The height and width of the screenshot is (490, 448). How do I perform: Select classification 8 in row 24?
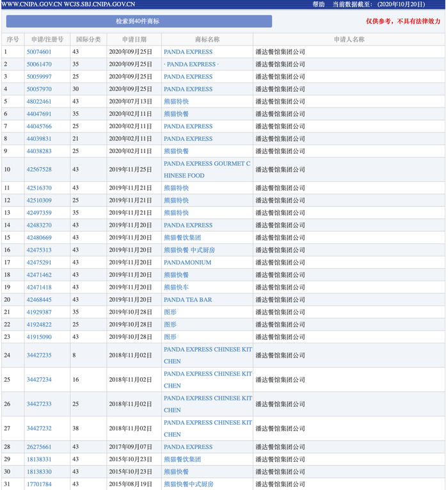point(74,355)
